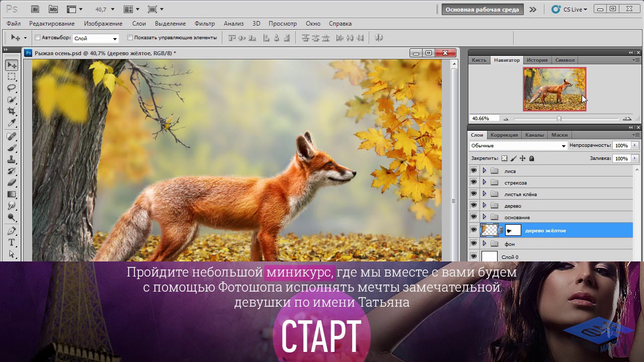
Task: Select the History Brush tool
Action: pyautogui.click(x=12, y=171)
